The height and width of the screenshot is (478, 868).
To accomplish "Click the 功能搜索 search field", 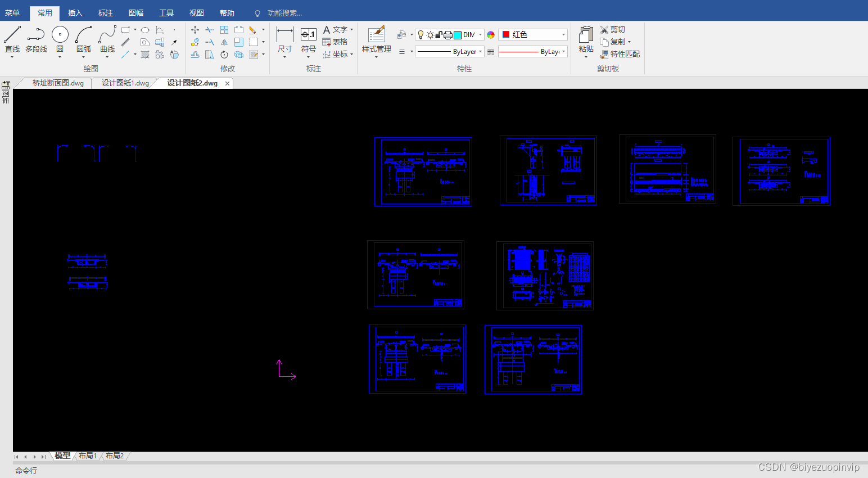I will [x=285, y=13].
